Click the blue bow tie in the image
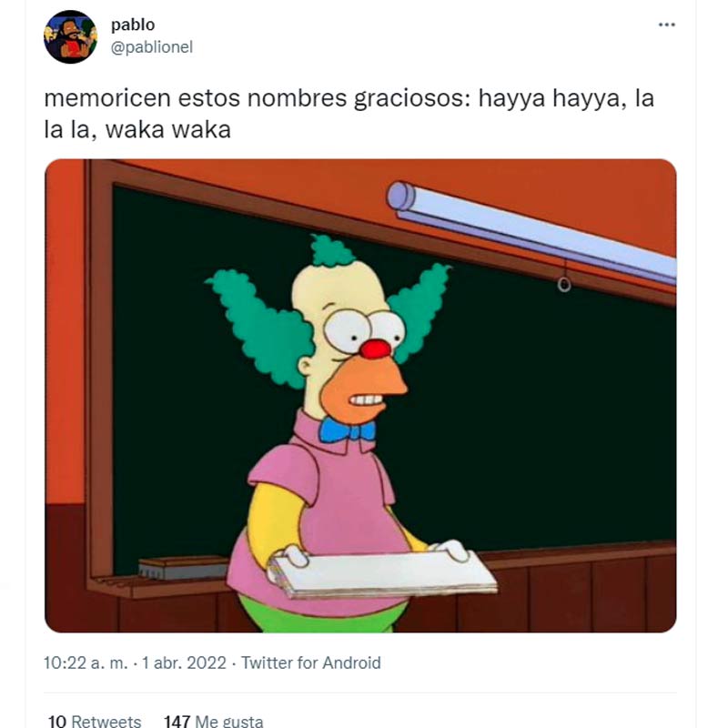This screenshot has width=728, height=728. coord(347,430)
